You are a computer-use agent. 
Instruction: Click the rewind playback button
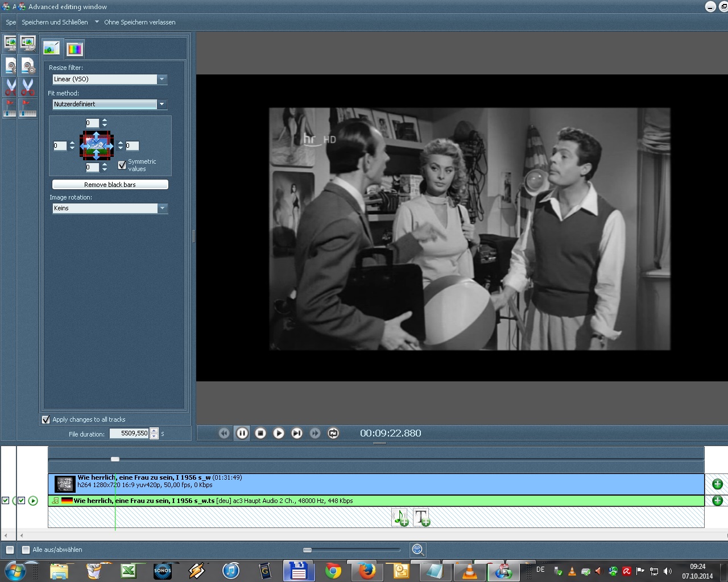click(x=224, y=433)
